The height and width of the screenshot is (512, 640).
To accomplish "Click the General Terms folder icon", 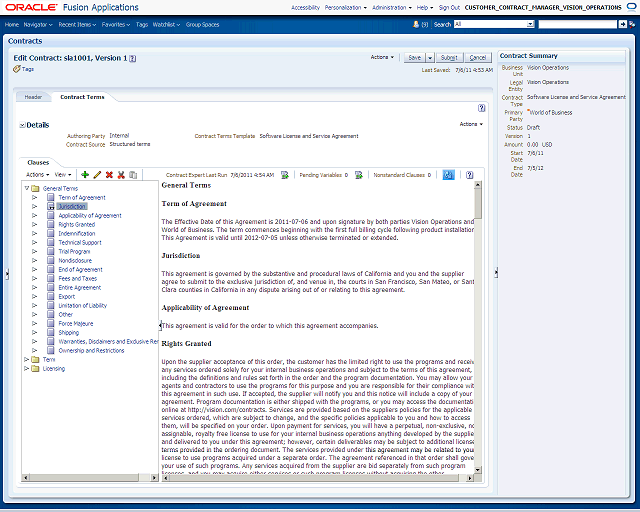I will pos(36,188).
